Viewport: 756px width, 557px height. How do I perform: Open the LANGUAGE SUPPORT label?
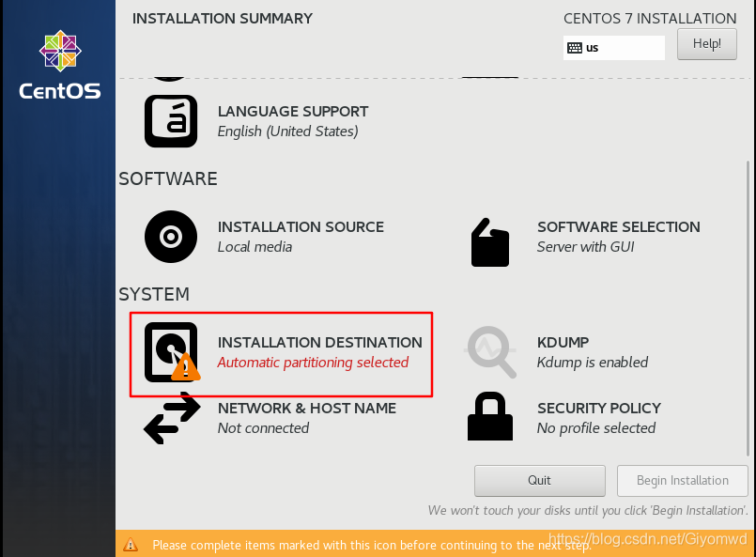point(293,112)
